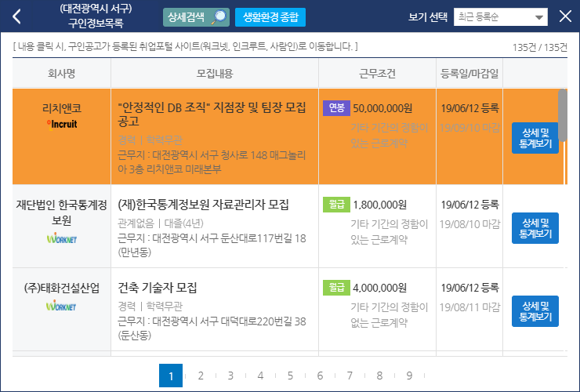
Task: Open the "안정적인 DB 조직" 지점장 posting
Action: pyautogui.click(x=212, y=114)
